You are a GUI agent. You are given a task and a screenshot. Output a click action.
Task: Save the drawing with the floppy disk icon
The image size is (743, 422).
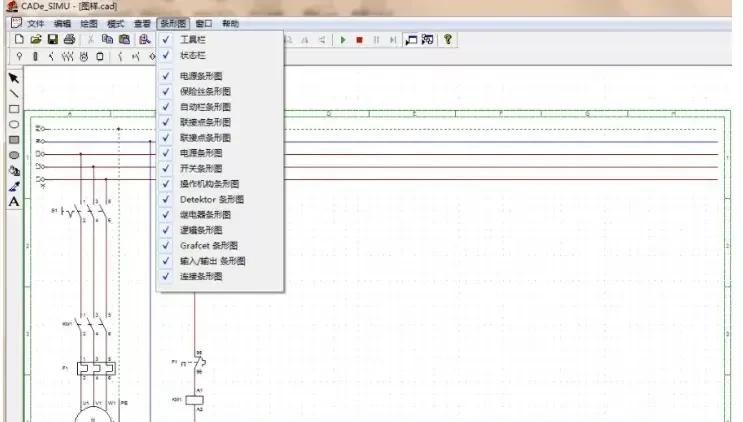point(53,39)
